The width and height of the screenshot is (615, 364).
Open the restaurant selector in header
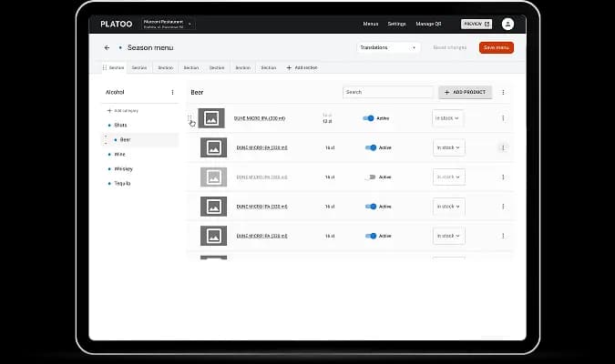[169, 24]
